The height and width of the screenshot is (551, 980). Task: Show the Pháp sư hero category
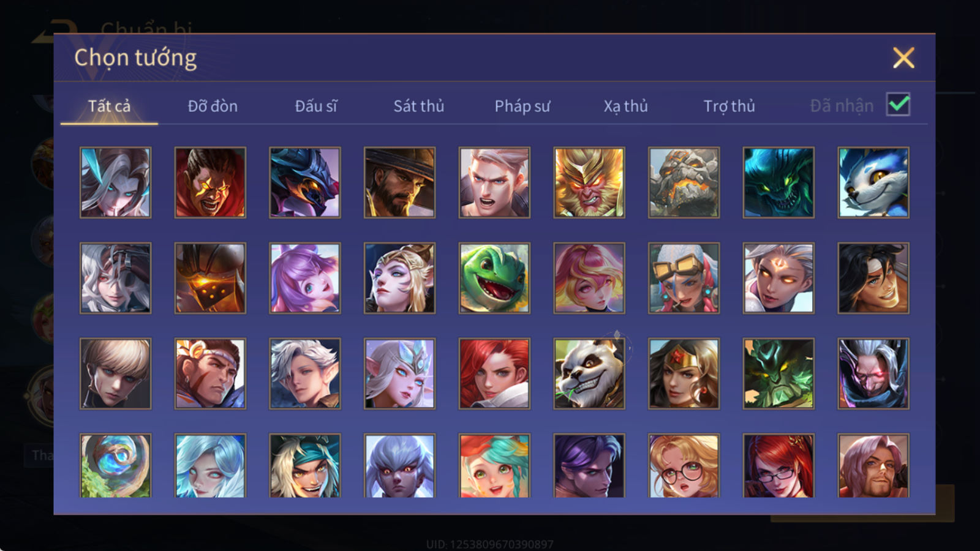click(x=522, y=106)
